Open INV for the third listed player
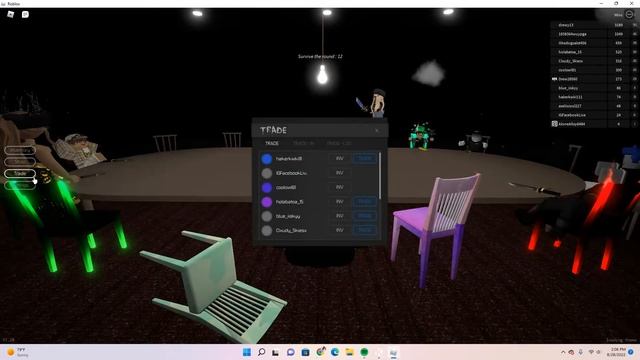Viewport: 640px width, 360px height. 339,187
